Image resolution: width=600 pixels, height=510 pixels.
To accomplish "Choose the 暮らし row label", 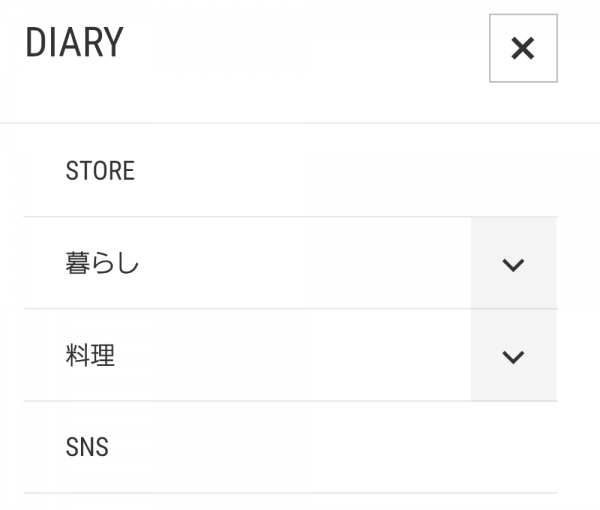I will coord(102,263).
